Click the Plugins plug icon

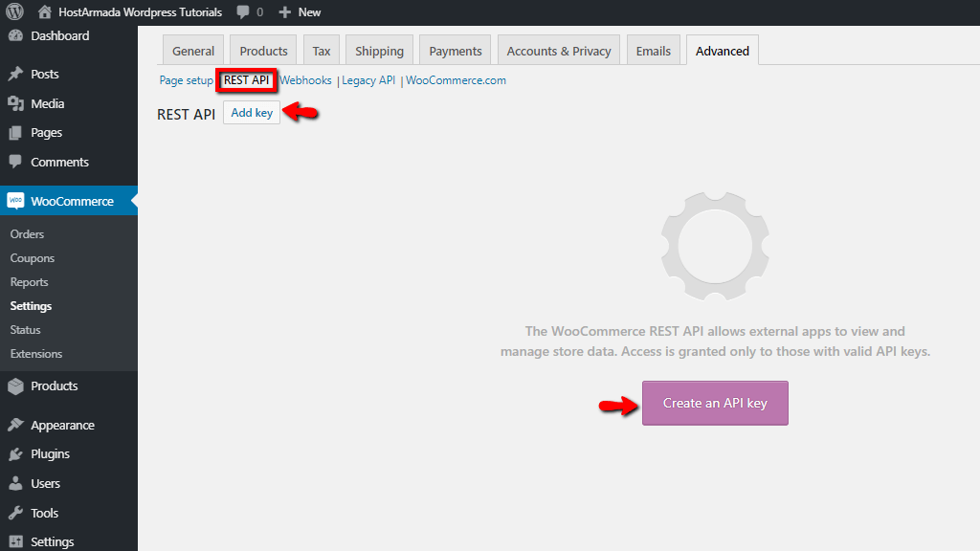pyautogui.click(x=15, y=454)
